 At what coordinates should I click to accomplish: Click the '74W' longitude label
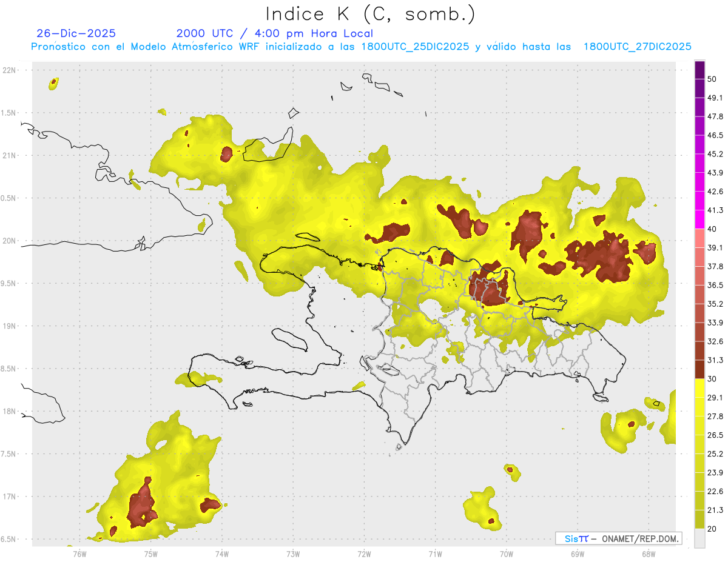tap(222, 554)
